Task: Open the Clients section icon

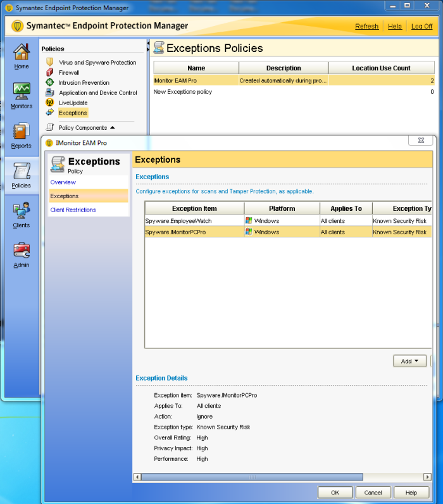Action: pyautogui.click(x=22, y=211)
